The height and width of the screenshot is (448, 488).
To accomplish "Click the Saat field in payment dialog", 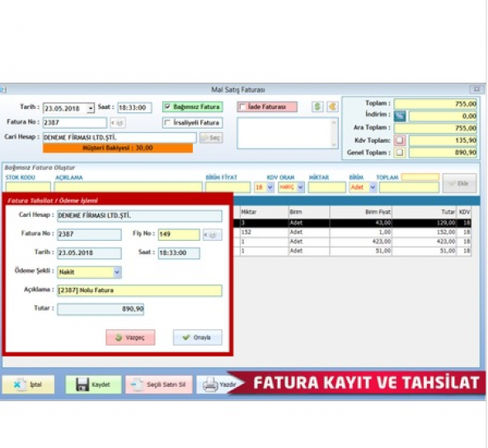I will coord(179,253).
